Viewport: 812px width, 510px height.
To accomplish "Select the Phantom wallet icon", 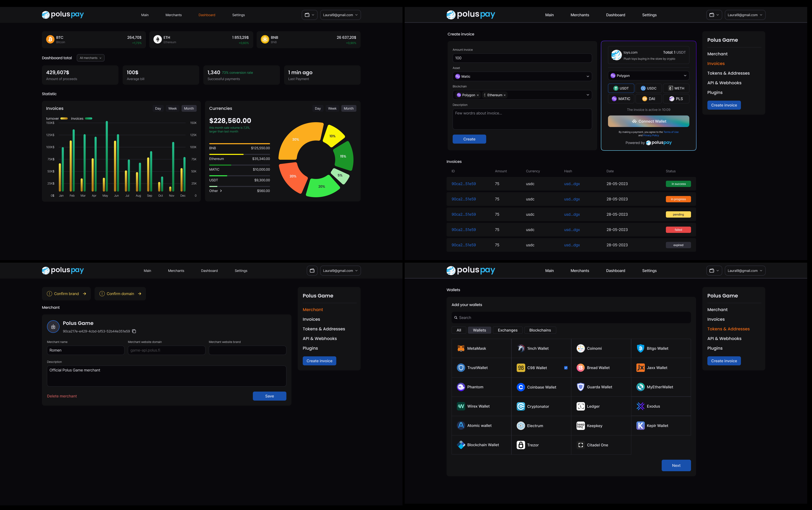I will tap(461, 387).
